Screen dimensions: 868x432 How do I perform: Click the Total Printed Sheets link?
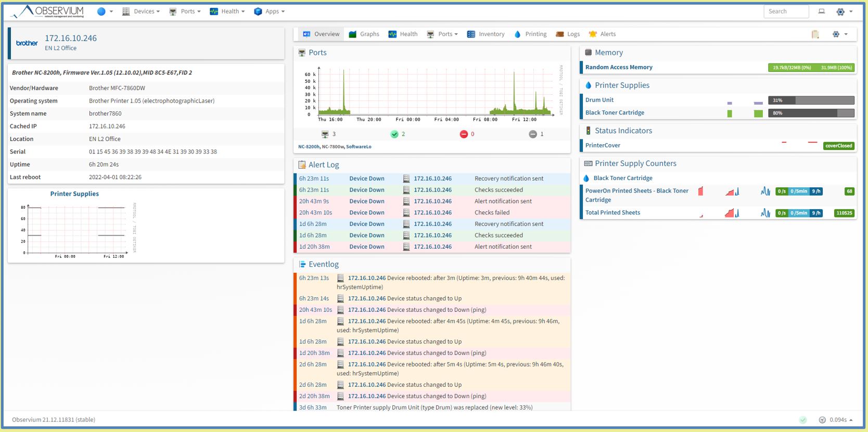[x=612, y=212]
